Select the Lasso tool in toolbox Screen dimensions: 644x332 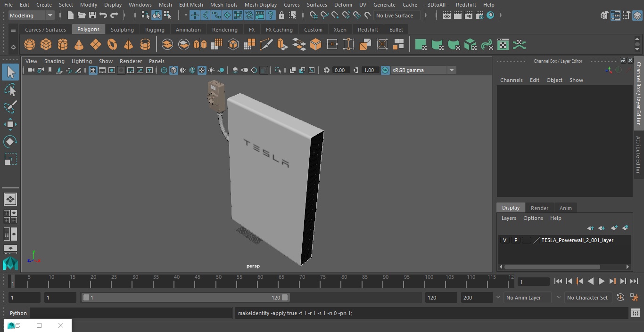tap(10, 89)
